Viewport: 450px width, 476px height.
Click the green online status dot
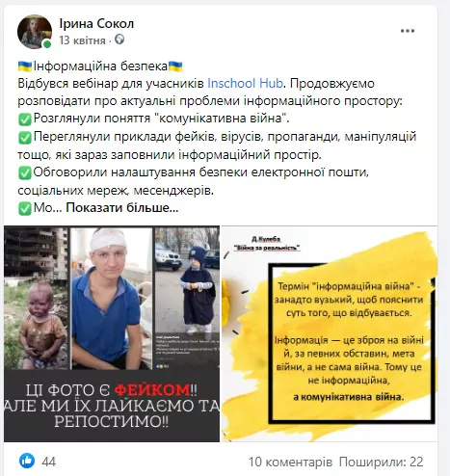(47, 44)
